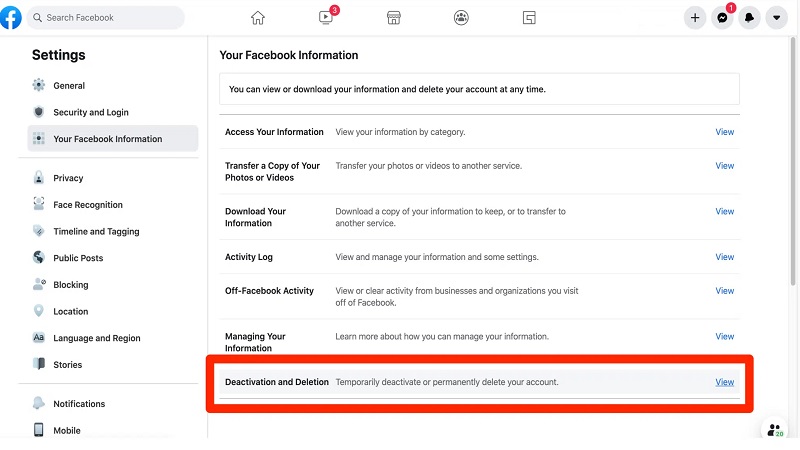This screenshot has width=800, height=450.
Task: Click View beside Activity Log
Action: click(x=725, y=257)
